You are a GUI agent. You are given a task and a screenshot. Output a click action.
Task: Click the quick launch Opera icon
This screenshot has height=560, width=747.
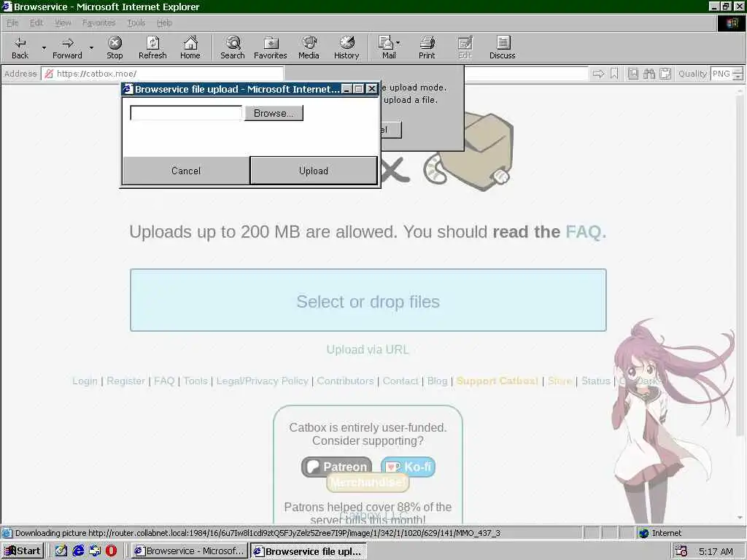click(111, 551)
